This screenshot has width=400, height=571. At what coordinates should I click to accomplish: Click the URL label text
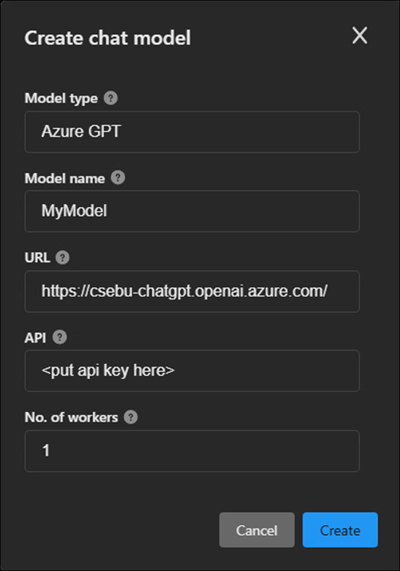(x=37, y=258)
